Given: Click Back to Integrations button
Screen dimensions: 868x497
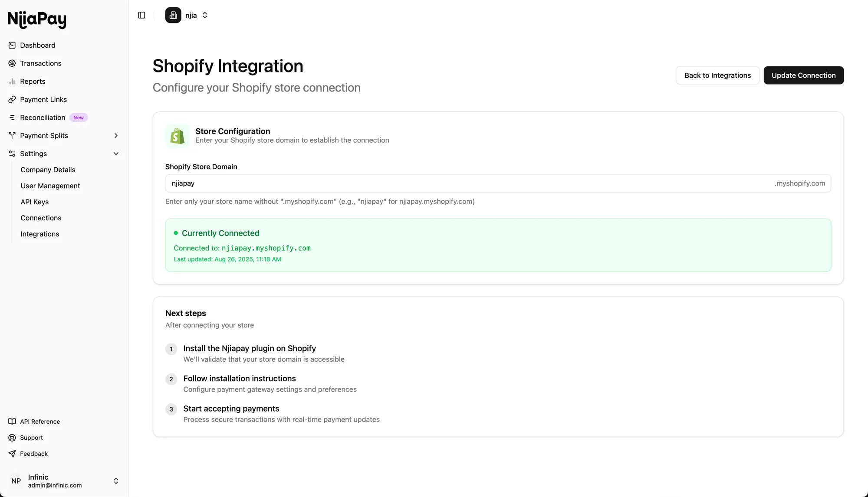Looking at the screenshot, I should (717, 75).
